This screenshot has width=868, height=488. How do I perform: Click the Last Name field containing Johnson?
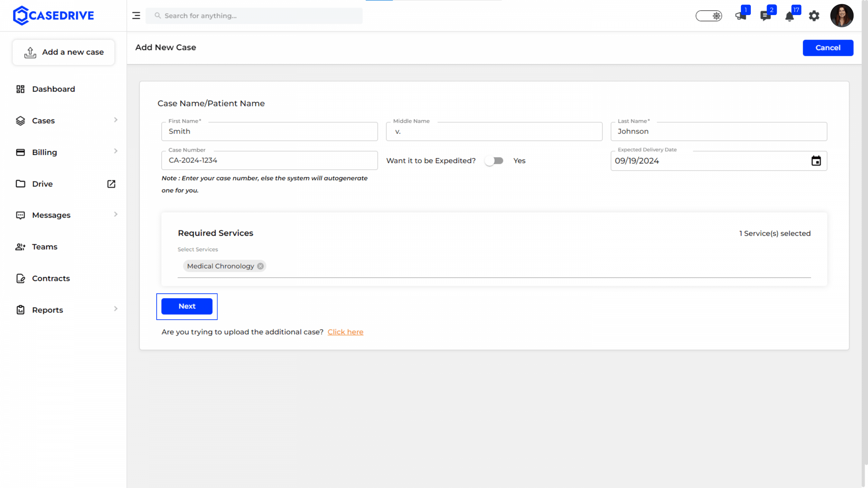click(719, 131)
